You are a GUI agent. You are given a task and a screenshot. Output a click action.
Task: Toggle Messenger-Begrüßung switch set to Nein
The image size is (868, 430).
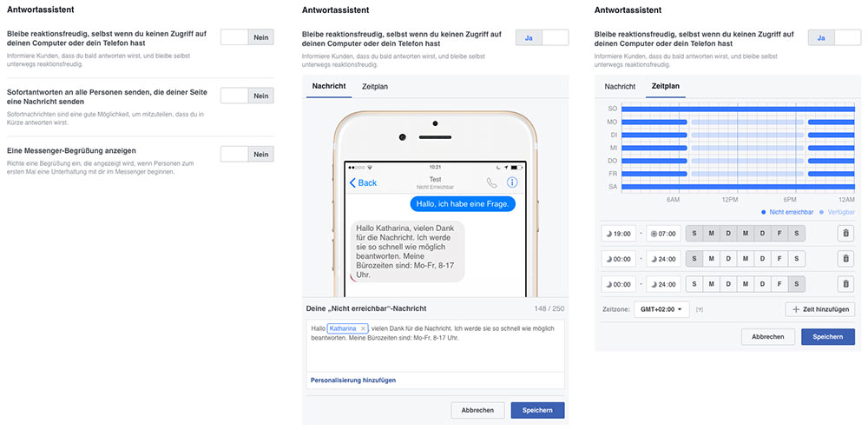click(247, 154)
